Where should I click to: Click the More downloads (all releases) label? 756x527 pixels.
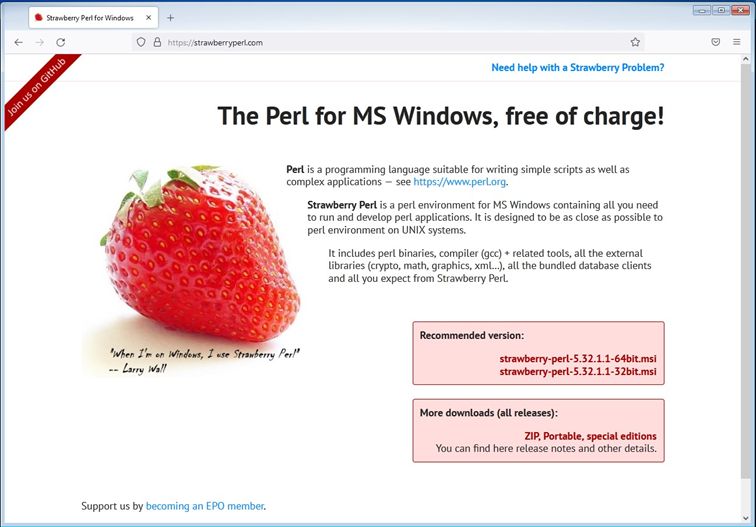coord(488,413)
